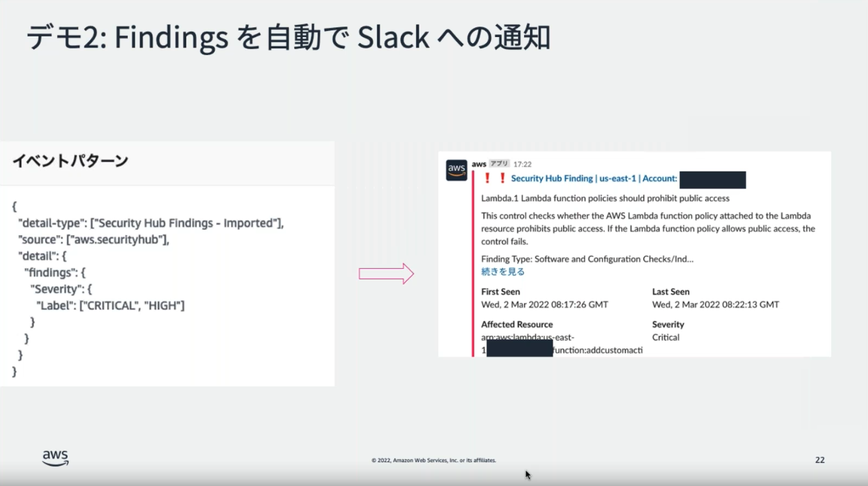Click the Severity field label in the Slack message
Viewport: 868px width, 486px height.
[668, 324]
